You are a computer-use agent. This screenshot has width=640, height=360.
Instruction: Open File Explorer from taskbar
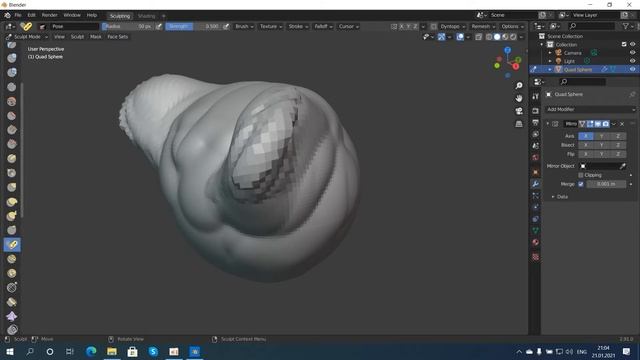[112, 351]
